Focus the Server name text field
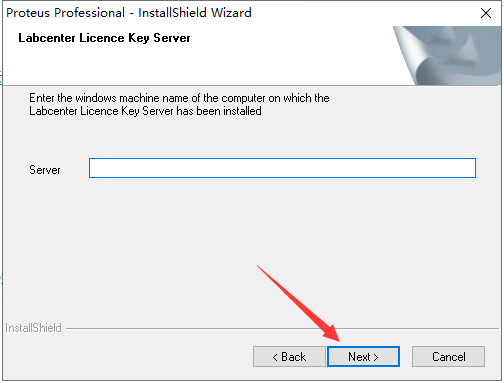This screenshot has height=383, width=504. (282, 168)
